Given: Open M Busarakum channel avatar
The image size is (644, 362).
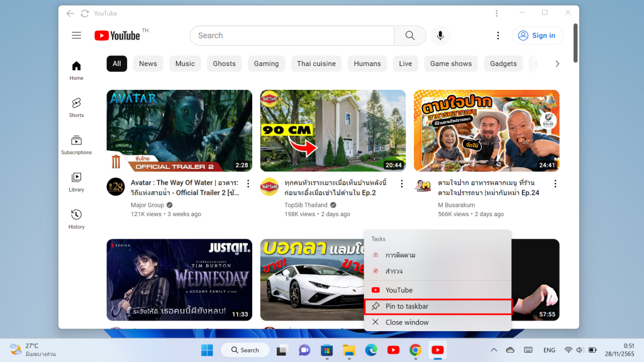Looking at the screenshot, I should pyautogui.click(x=423, y=187).
